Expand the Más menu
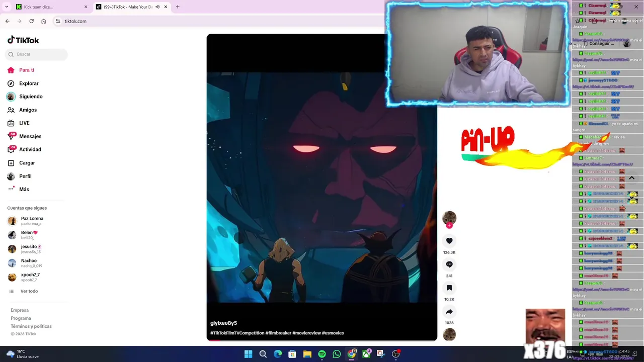 pos(19,189)
